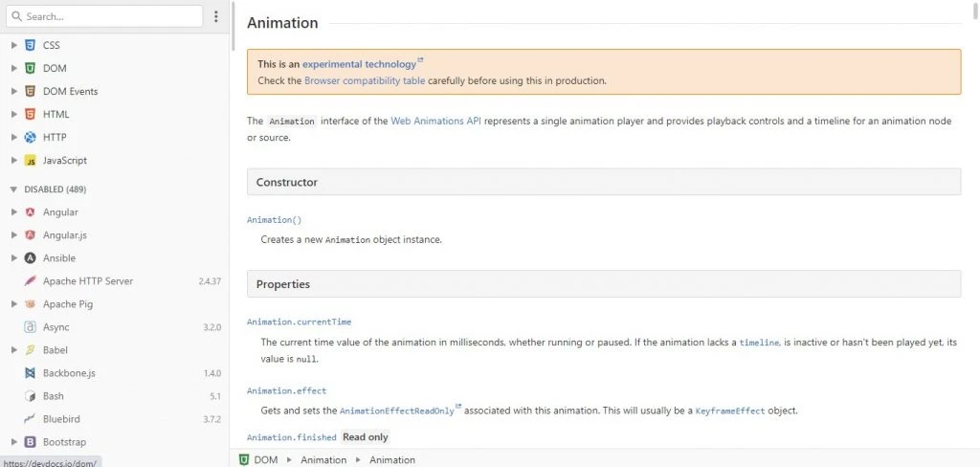Expand the Apache Pig arrow
980x467 pixels.
click(13, 304)
